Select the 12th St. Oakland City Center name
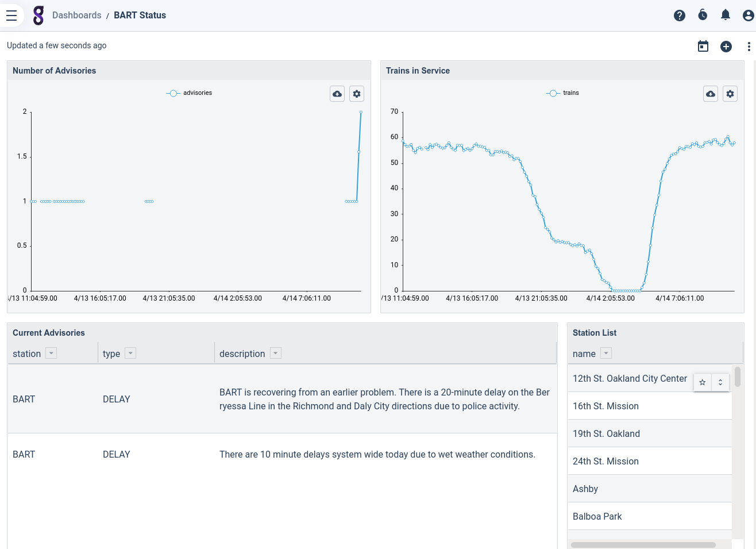Image resolution: width=756 pixels, height=549 pixels. coord(630,378)
